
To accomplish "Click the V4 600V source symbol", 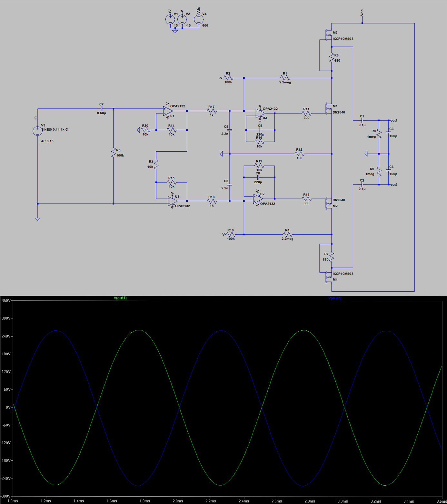I will [199, 20].
